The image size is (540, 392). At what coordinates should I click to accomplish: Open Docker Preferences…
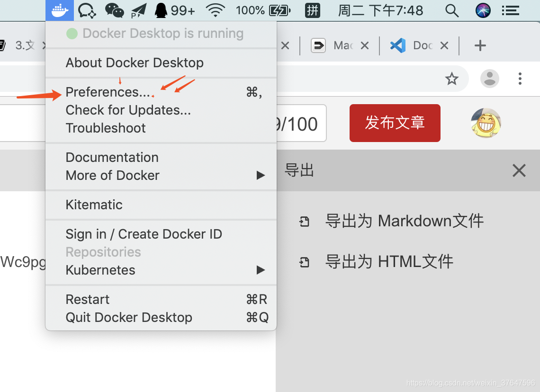pyautogui.click(x=161, y=92)
